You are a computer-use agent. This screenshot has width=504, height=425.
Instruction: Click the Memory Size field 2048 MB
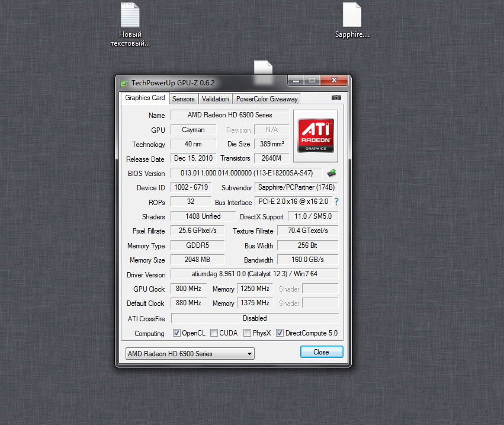point(198,260)
